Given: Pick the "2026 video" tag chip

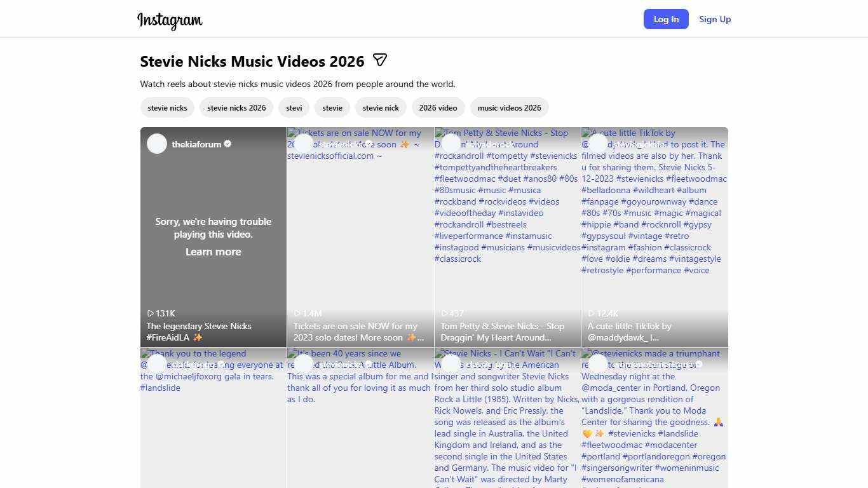Looking at the screenshot, I should pos(438,108).
